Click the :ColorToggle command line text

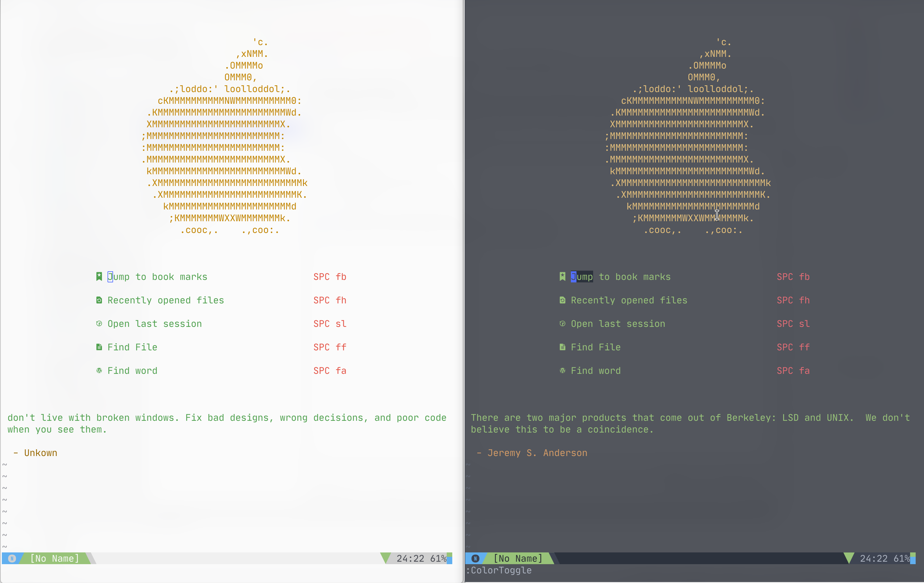pyautogui.click(x=499, y=570)
